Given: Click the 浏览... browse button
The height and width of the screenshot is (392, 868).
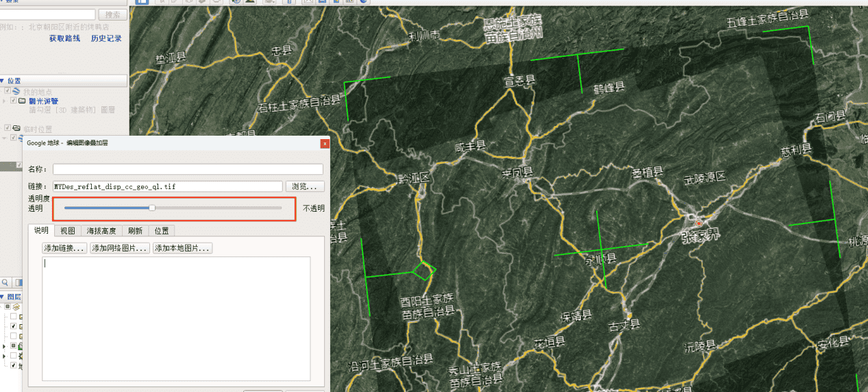Looking at the screenshot, I should [305, 186].
